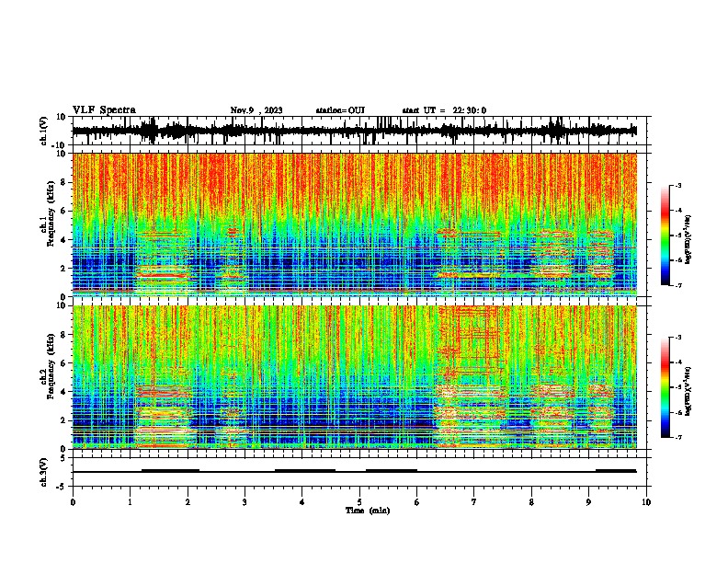Click the ch.1 voltage waveform trace

pyautogui.click(x=354, y=131)
